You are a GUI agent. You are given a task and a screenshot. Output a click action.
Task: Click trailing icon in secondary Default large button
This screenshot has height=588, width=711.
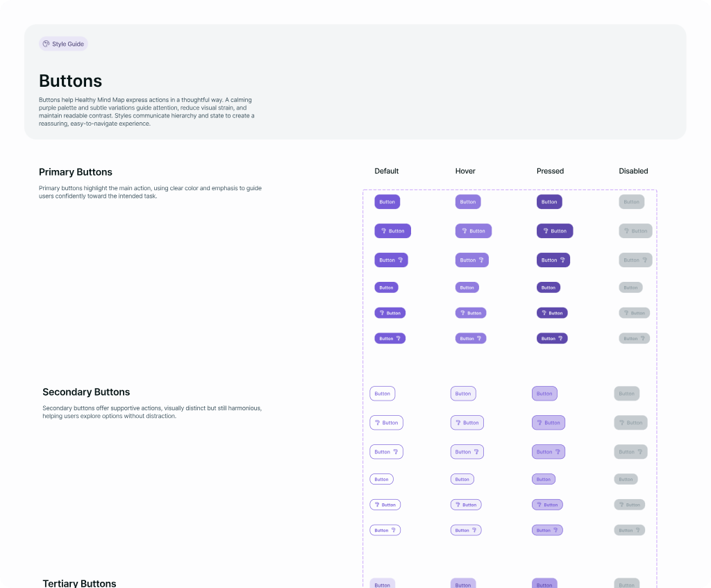tap(396, 451)
